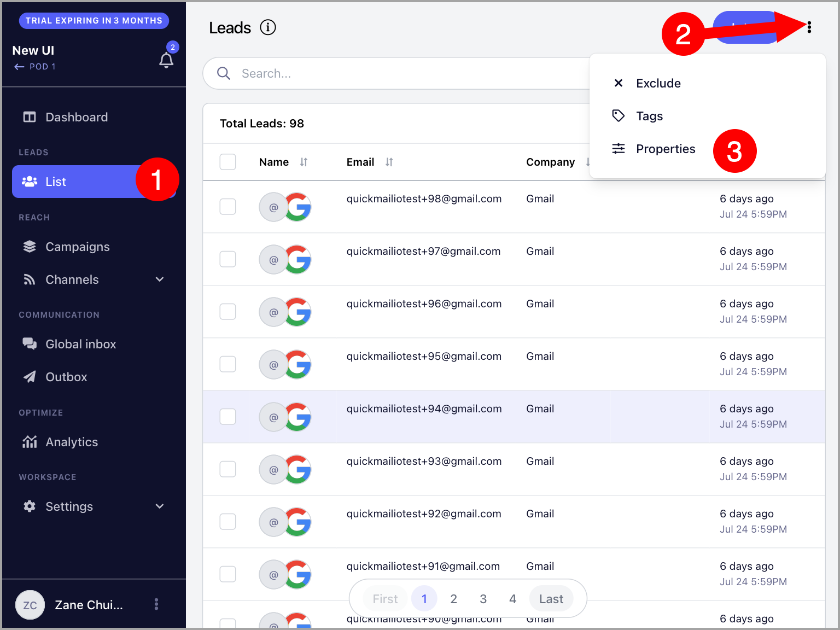
Task: Click the First pagination button
Action: point(385,599)
